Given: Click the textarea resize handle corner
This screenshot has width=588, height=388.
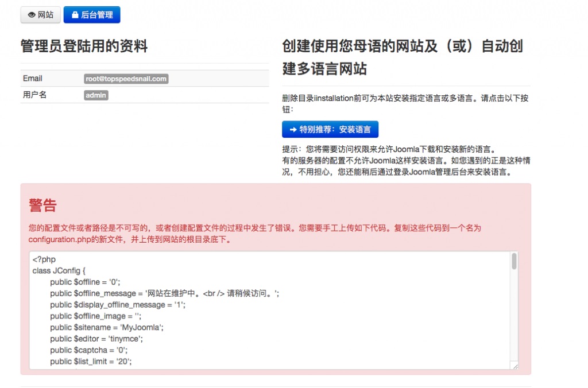Looking at the screenshot, I should (x=515, y=366).
